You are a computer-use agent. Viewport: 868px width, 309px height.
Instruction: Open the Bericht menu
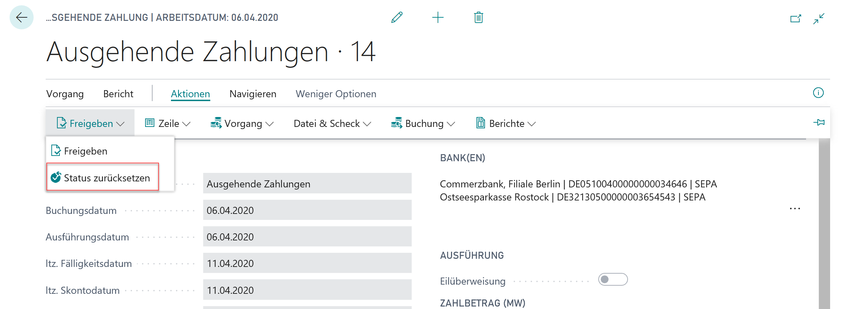118,94
